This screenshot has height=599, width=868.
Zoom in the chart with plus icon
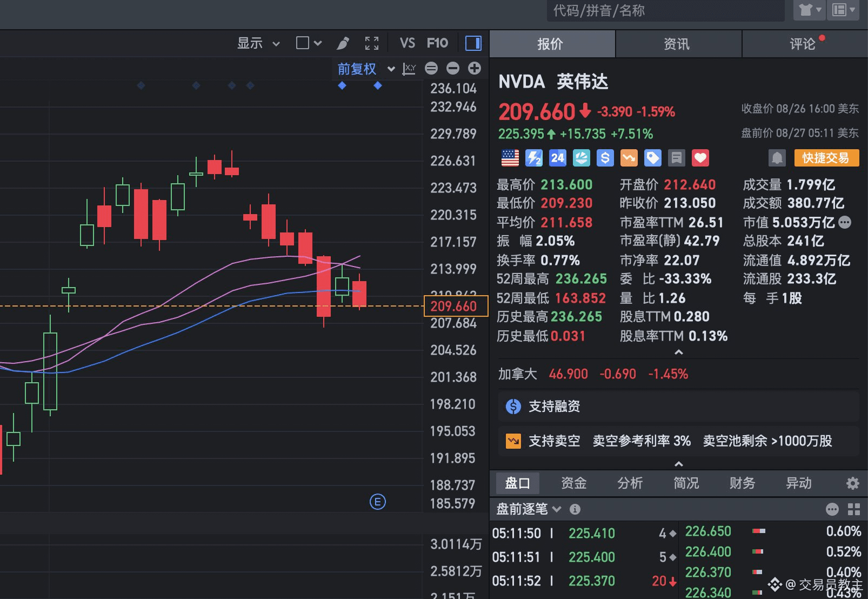[475, 68]
